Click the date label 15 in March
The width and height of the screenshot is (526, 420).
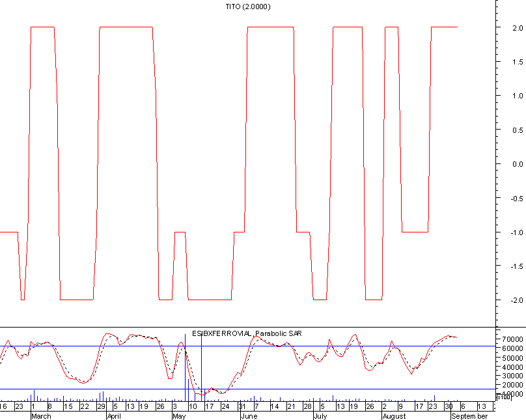point(68,406)
